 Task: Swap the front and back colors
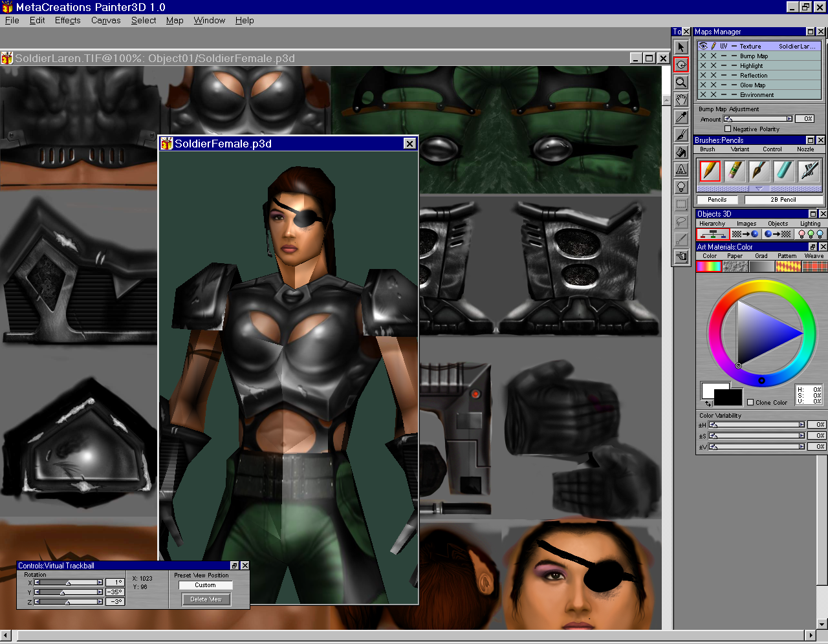708,403
